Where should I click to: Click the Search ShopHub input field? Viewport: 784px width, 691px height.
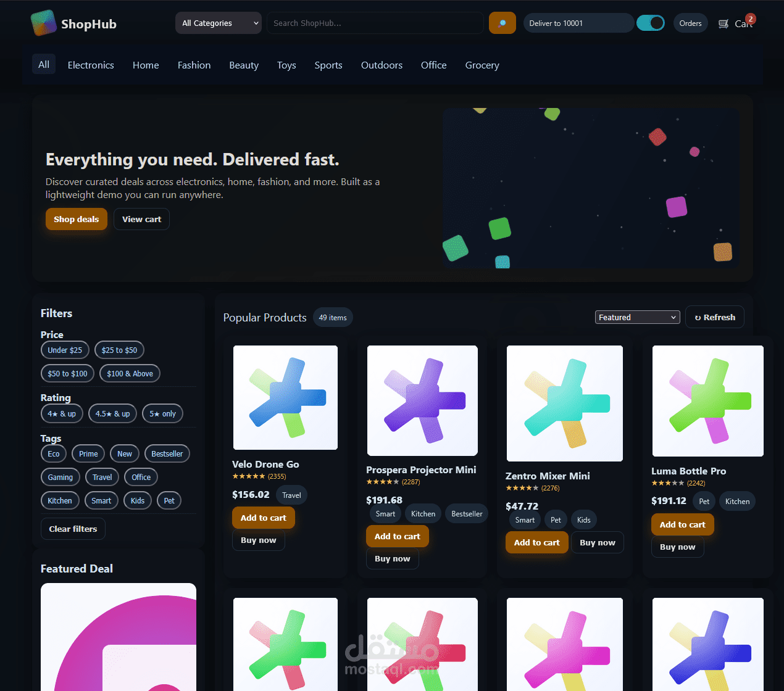point(375,23)
